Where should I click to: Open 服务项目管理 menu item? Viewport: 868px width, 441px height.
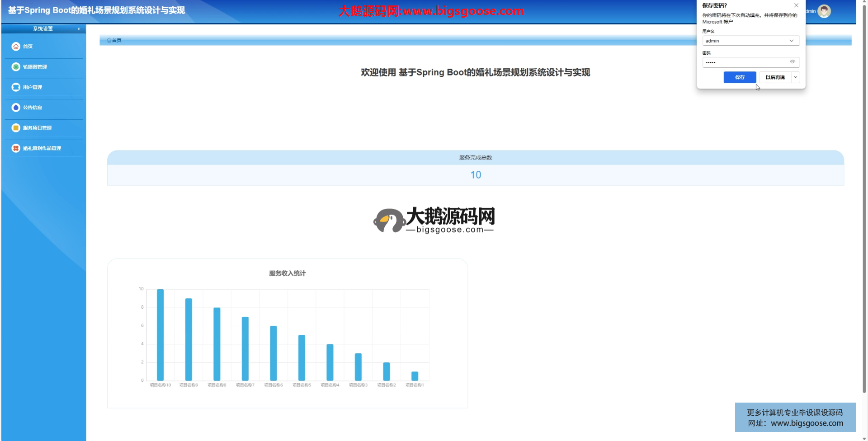coord(38,128)
